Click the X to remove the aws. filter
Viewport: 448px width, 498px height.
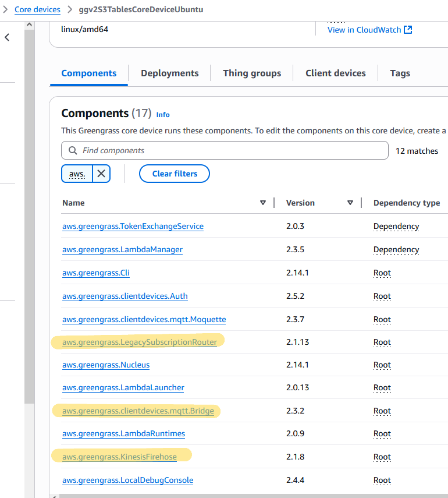[101, 174]
